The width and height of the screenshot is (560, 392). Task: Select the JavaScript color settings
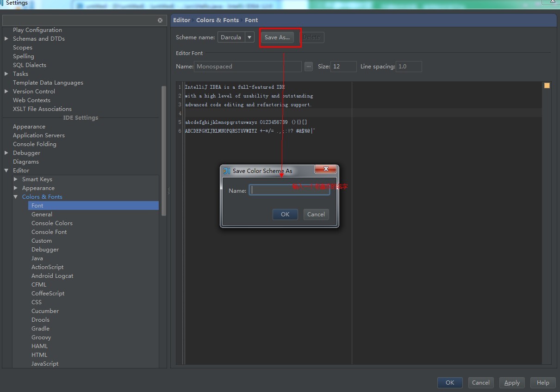coord(45,364)
